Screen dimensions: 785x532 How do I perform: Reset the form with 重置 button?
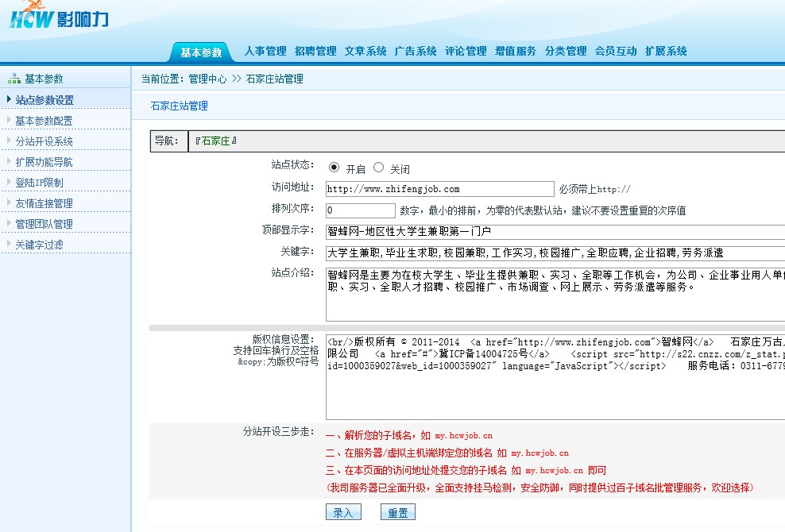pyautogui.click(x=398, y=512)
